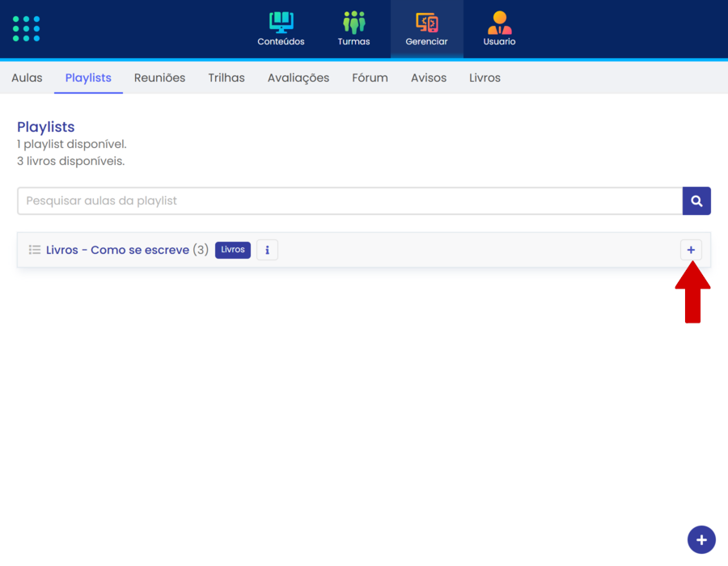Select the Playlists tab
This screenshot has height=566, width=728.
pos(88,78)
